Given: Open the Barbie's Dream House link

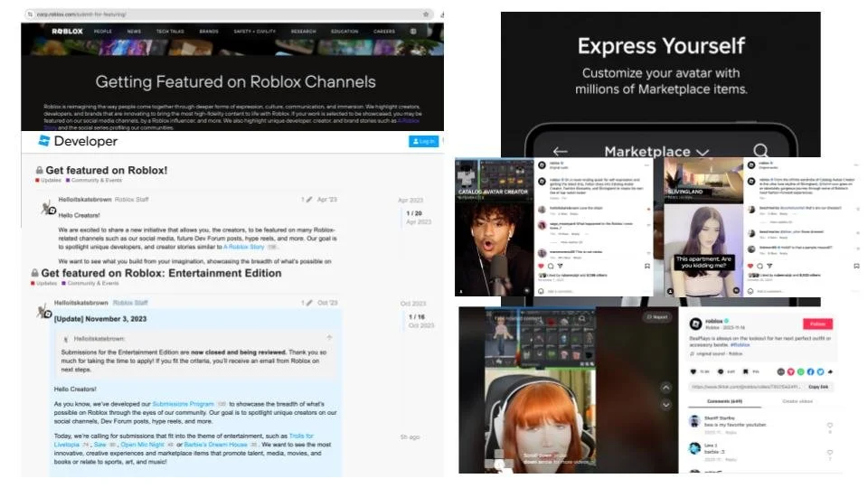Looking at the screenshot, I should tap(215, 445).
